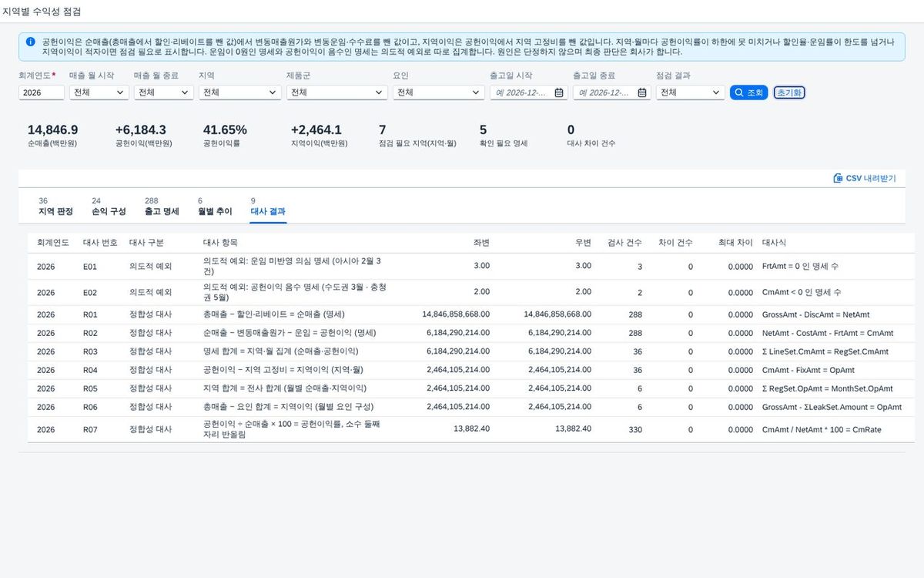The width and height of the screenshot is (924, 578).
Task: Open calendar picker for 출고일 종료
Action: (x=642, y=92)
